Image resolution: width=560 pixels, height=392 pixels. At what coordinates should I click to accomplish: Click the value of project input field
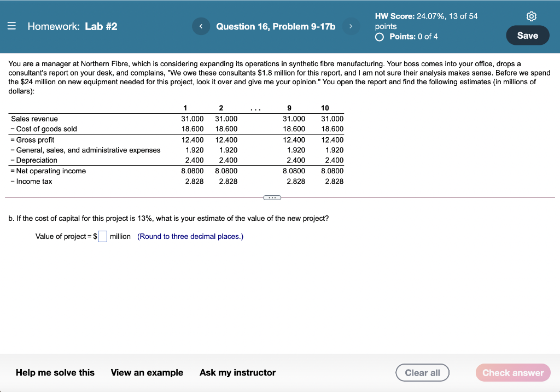point(102,236)
